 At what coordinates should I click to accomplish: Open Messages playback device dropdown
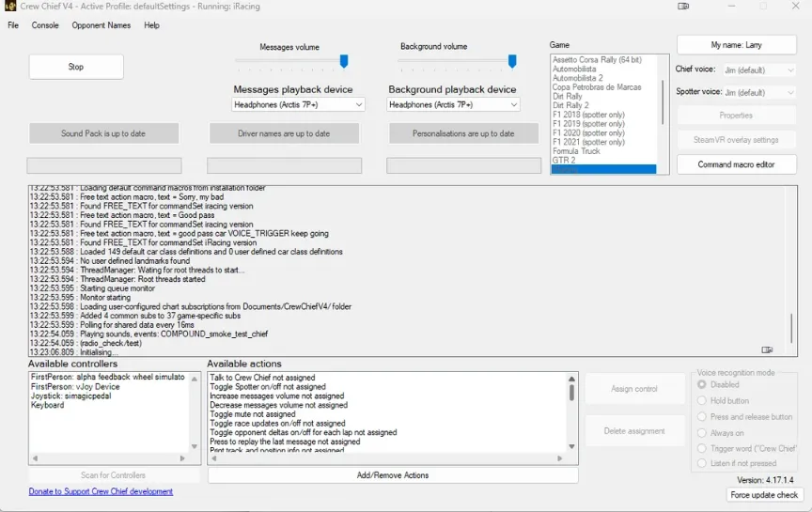pos(298,104)
